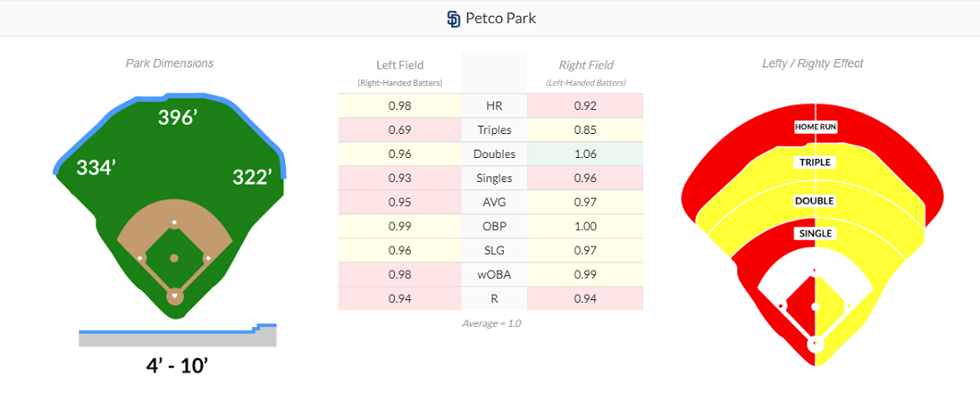Click the gray outfield wall height profile

[177, 338]
